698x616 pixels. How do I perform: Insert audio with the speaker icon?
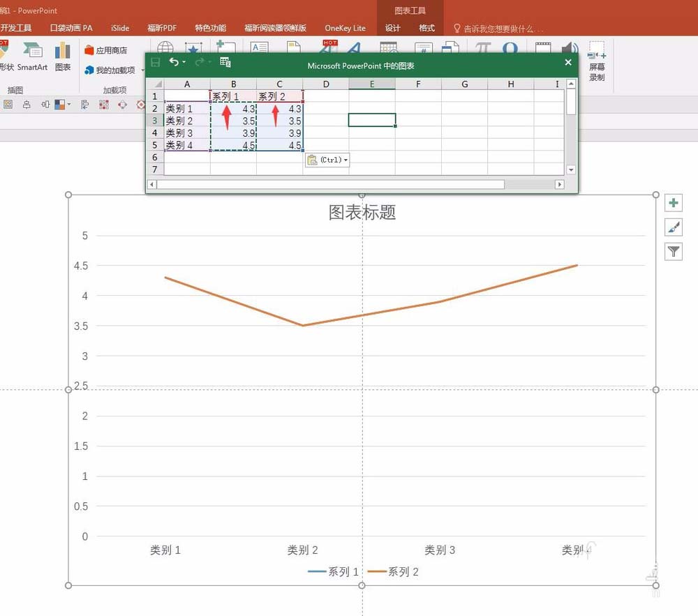point(570,47)
